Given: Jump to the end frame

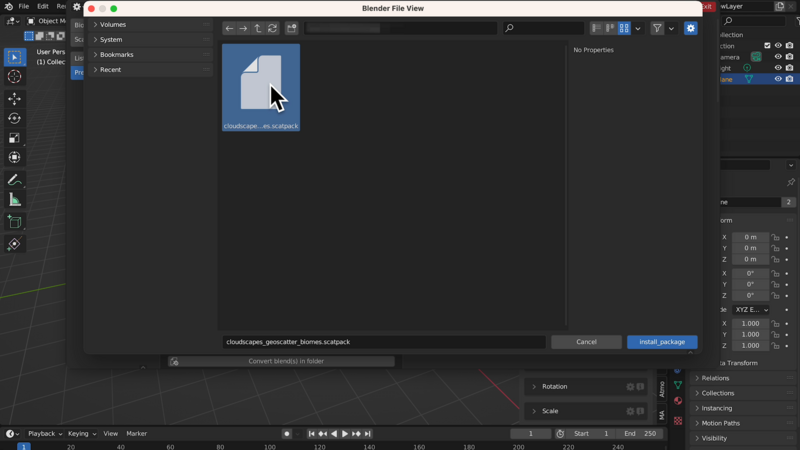Looking at the screenshot, I should coord(367,434).
